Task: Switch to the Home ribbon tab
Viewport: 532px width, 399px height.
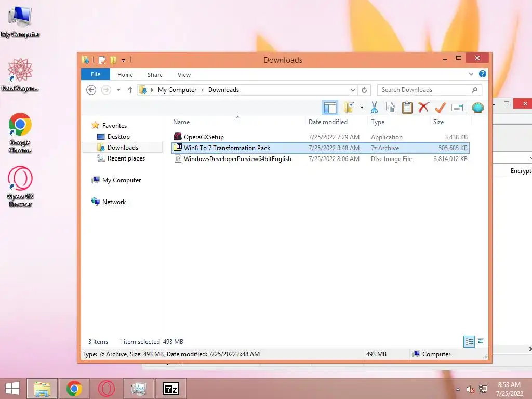Action: (x=125, y=75)
